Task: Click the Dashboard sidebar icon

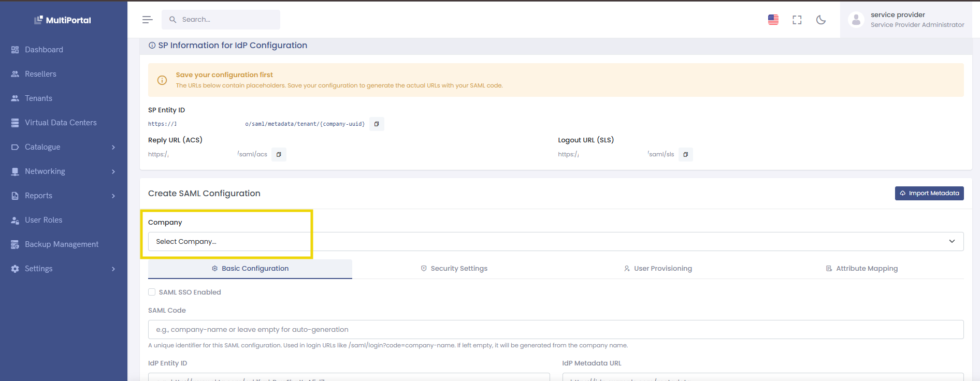Action: [15, 50]
